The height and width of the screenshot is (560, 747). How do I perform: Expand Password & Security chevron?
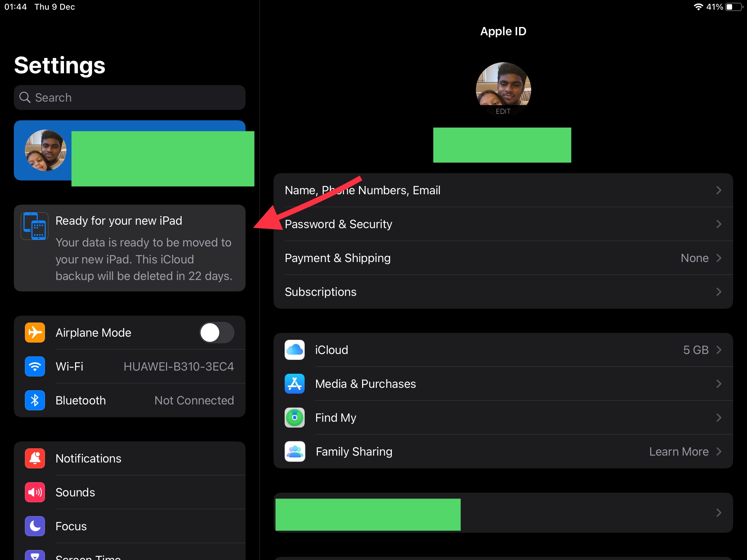[x=719, y=224]
